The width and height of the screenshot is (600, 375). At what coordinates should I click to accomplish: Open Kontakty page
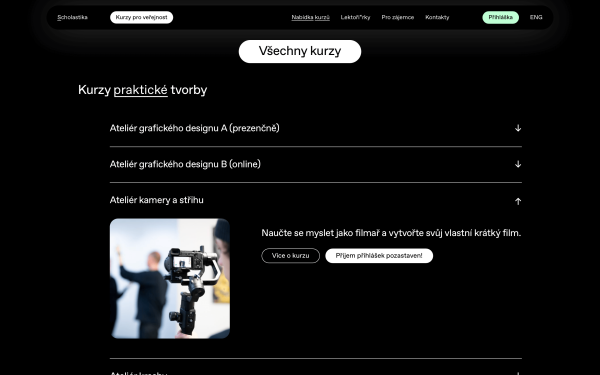pyautogui.click(x=437, y=17)
